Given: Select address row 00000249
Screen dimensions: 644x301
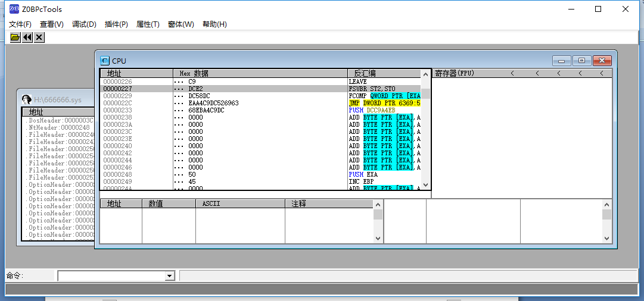Looking at the screenshot, I should [117, 181].
